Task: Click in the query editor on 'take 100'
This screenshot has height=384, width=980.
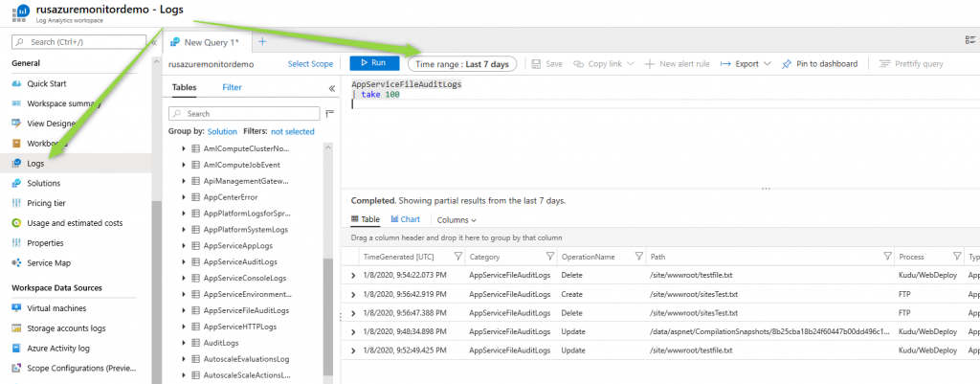Action: [x=380, y=95]
